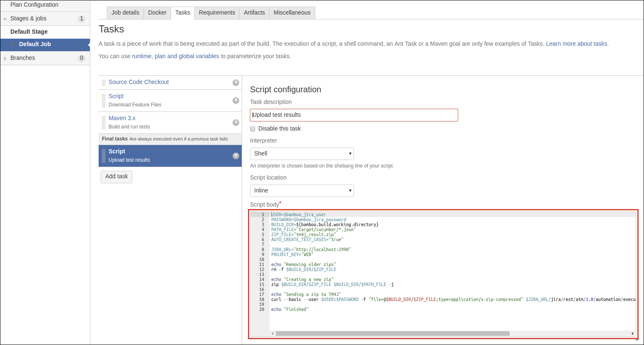Open Learn more about tasks link
The height and width of the screenshot is (345, 644).
coord(577,44)
